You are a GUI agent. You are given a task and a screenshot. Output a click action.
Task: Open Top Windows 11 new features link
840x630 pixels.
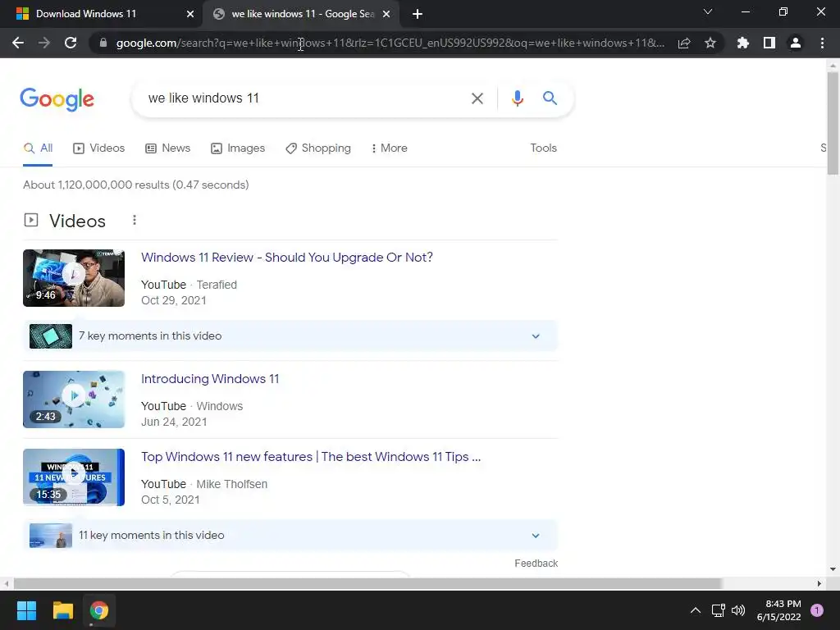point(311,456)
